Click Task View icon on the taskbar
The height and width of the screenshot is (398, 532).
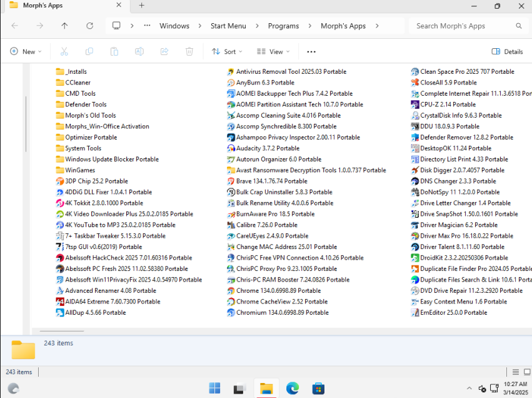point(240,388)
